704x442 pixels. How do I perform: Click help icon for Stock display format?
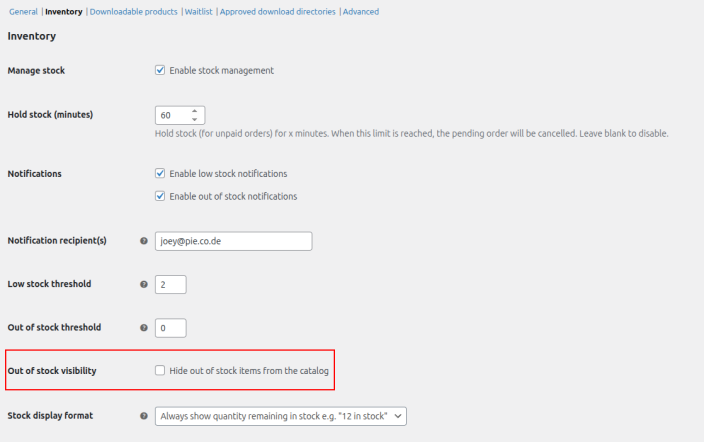pyautogui.click(x=144, y=415)
